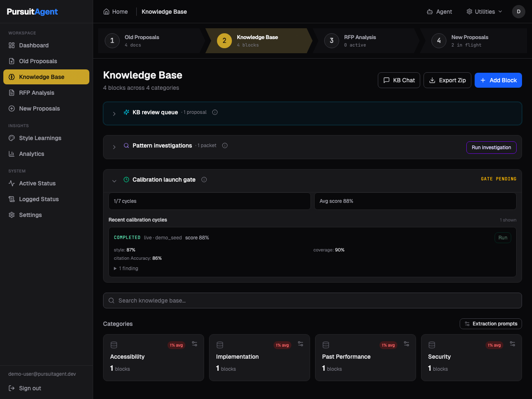The width and height of the screenshot is (532, 399).
Task: Click the Avg score 88% stat box
Action: click(x=415, y=201)
